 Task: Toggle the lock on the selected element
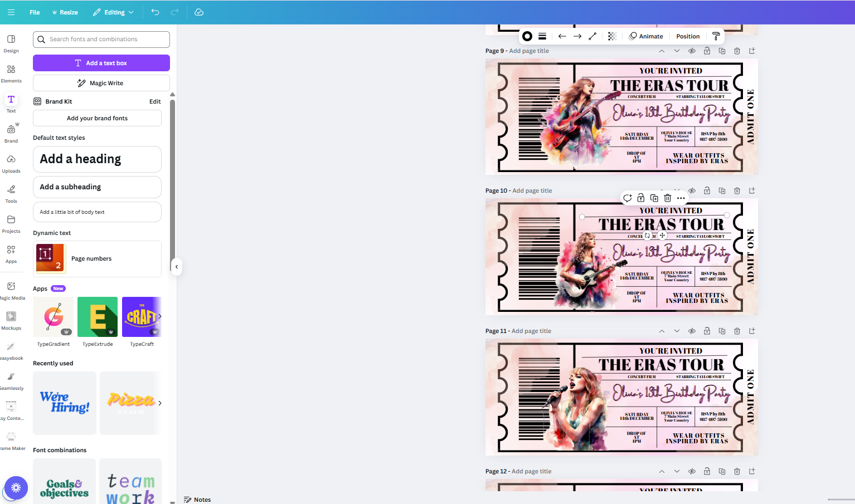click(x=640, y=198)
